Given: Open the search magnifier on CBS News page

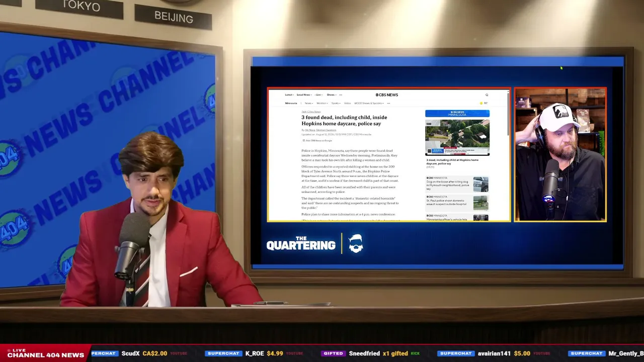Looking at the screenshot, I should [487, 95].
